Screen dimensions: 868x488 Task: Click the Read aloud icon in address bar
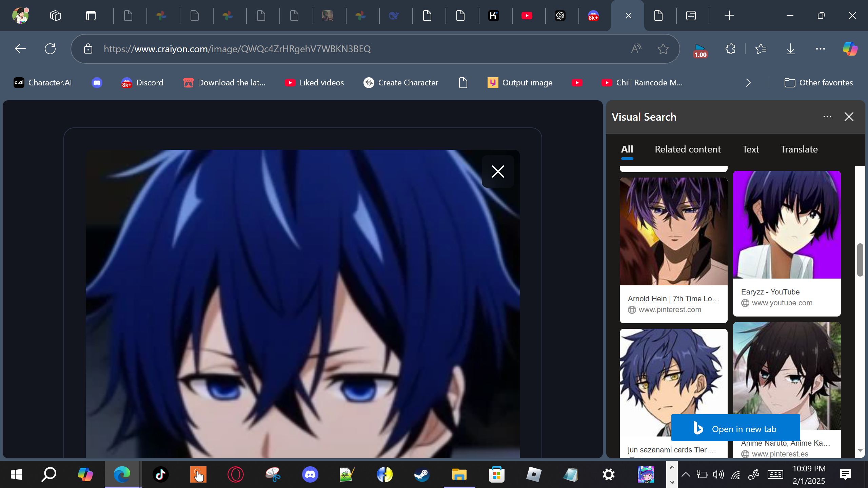tap(636, 49)
